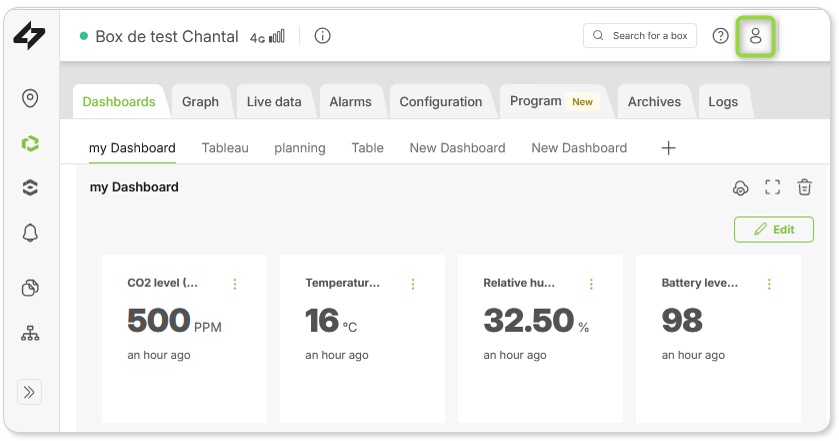
Task: Check the 4G signal strength indicator
Action: [267, 37]
